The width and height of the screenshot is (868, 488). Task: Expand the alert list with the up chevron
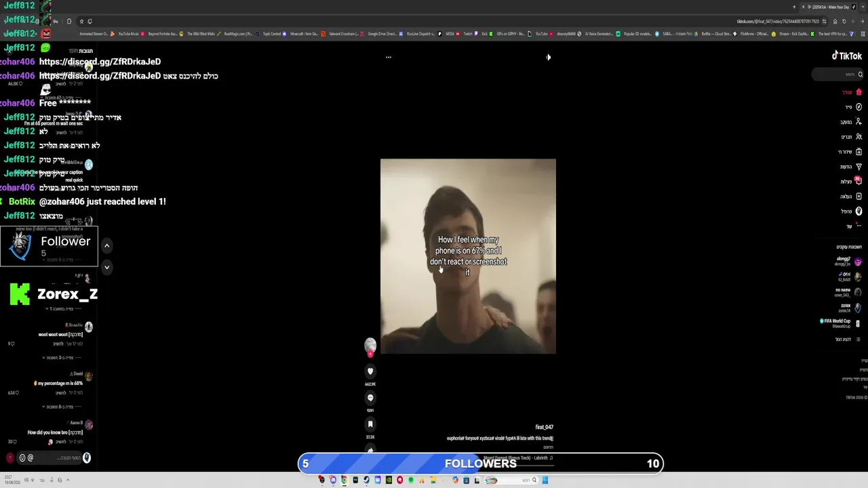[106, 245]
